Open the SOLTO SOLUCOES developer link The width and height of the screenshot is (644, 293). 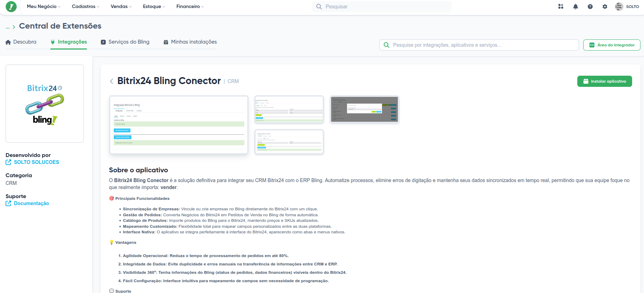point(36,162)
